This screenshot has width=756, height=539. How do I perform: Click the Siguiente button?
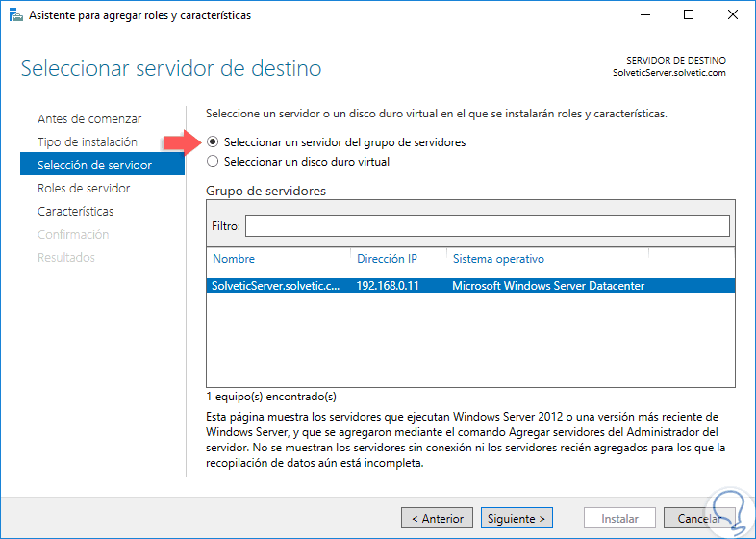(x=517, y=518)
